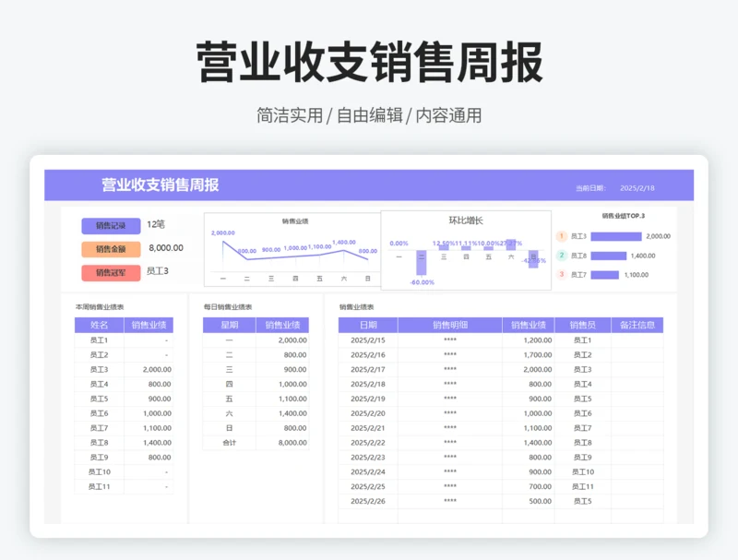738x560 pixels.
Task: Click 员工1 in the 姓名 column
Action: click(100, 340)
